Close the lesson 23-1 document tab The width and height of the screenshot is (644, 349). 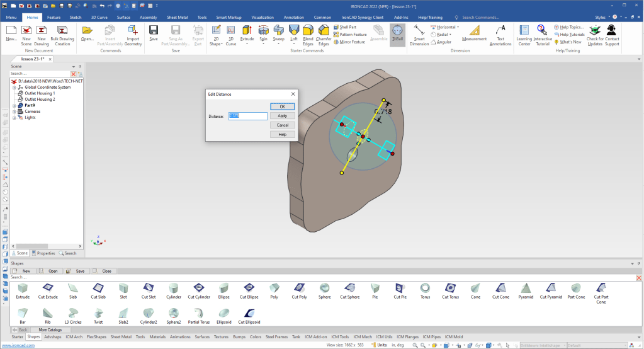click(x=50, y=59)
